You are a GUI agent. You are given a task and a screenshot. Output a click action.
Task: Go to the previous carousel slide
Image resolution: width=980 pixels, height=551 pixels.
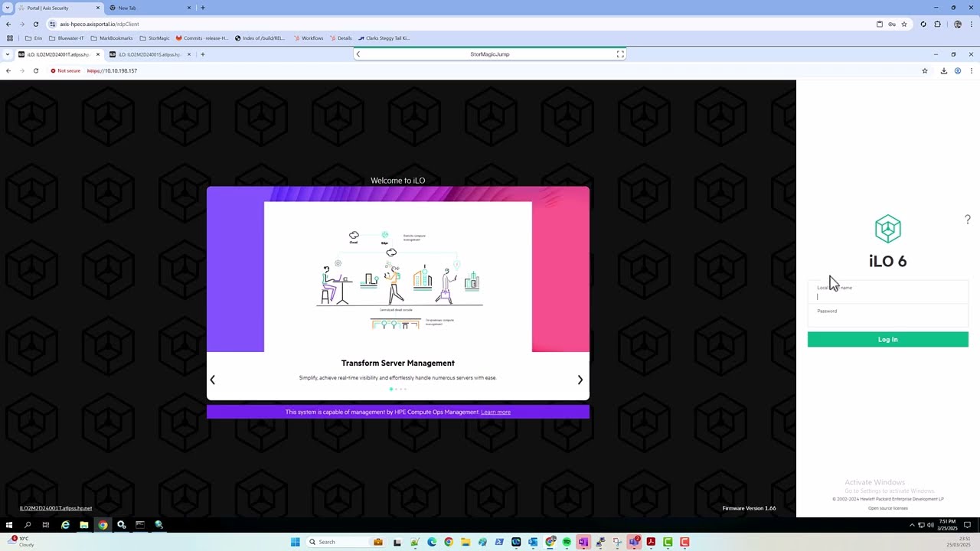[213, 380]
